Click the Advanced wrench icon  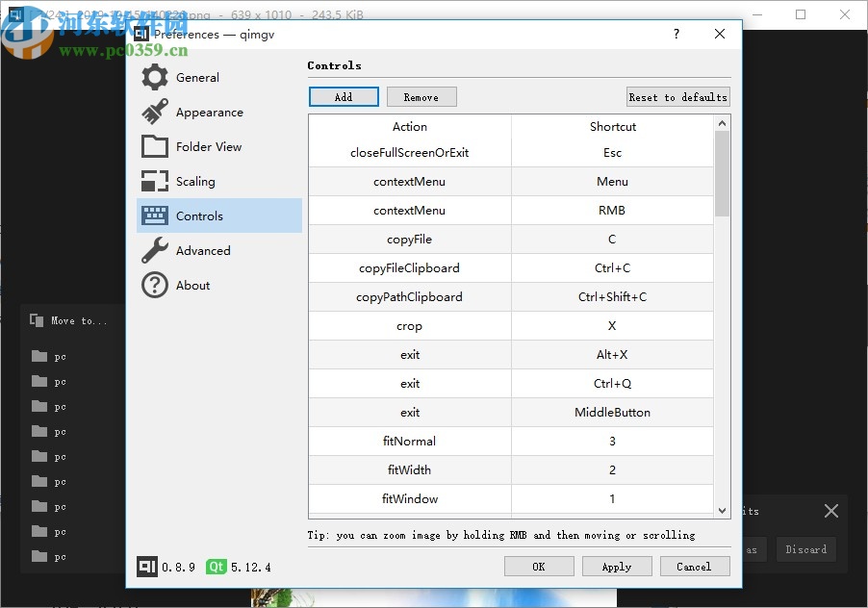154,250
